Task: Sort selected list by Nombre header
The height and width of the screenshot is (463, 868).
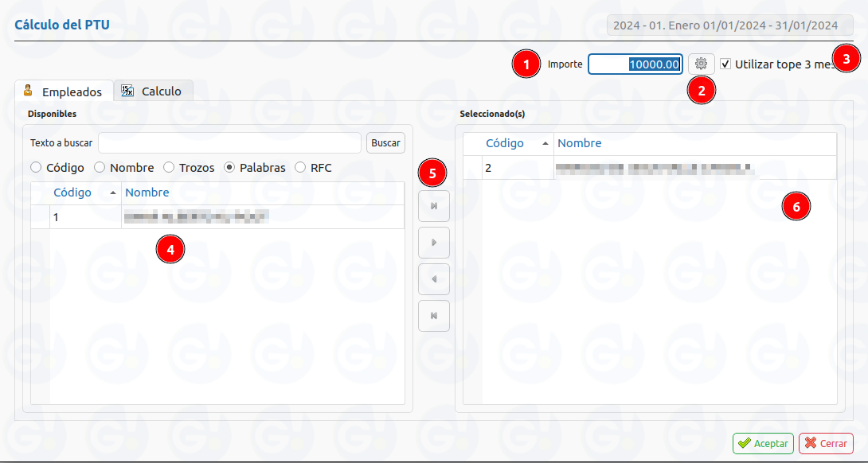Action: (695, 143)
